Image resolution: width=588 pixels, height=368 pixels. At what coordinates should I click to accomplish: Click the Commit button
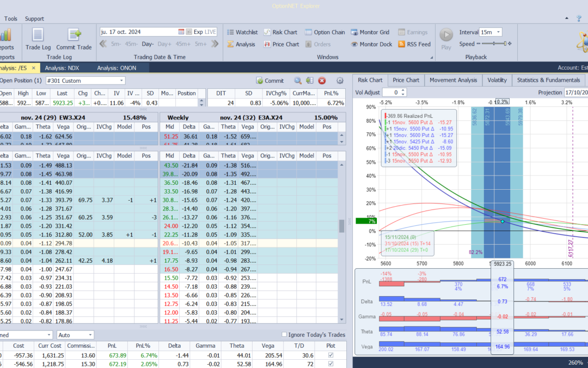270,80
